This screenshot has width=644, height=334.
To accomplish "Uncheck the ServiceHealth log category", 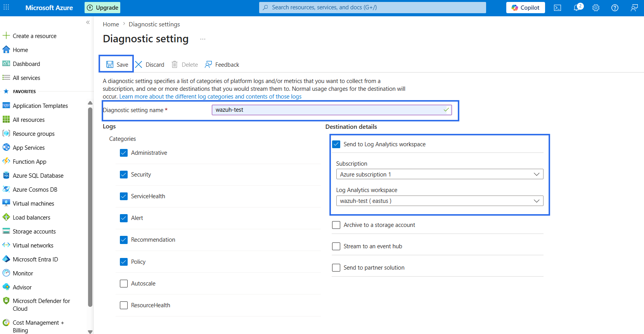I will click(124, 196).
